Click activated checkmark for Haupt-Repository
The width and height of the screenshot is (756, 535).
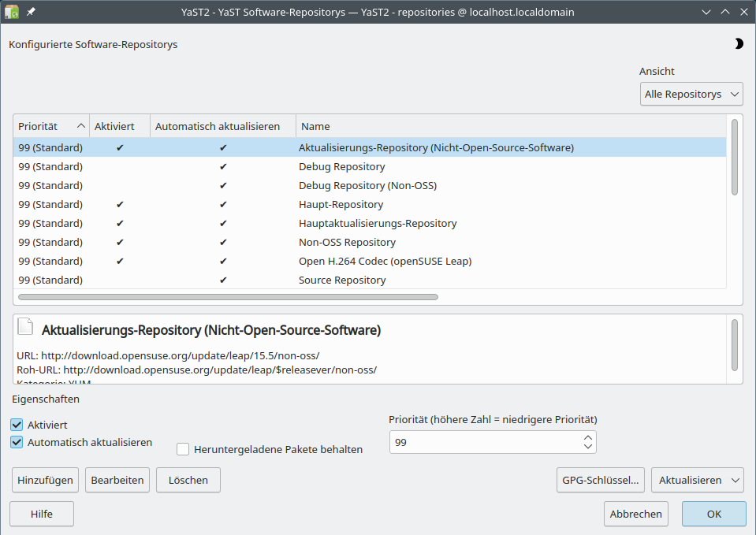(x=120, y=204)
